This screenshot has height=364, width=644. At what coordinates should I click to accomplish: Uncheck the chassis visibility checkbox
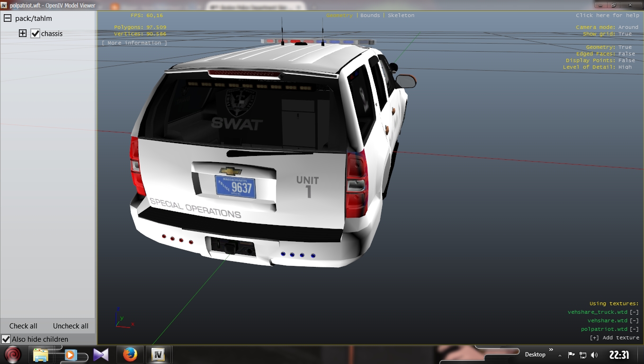click(x=35, y=34)
